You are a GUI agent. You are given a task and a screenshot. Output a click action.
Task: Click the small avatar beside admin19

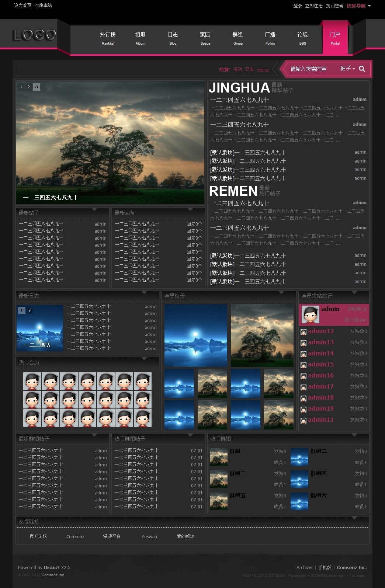click(x=304, y=410)
